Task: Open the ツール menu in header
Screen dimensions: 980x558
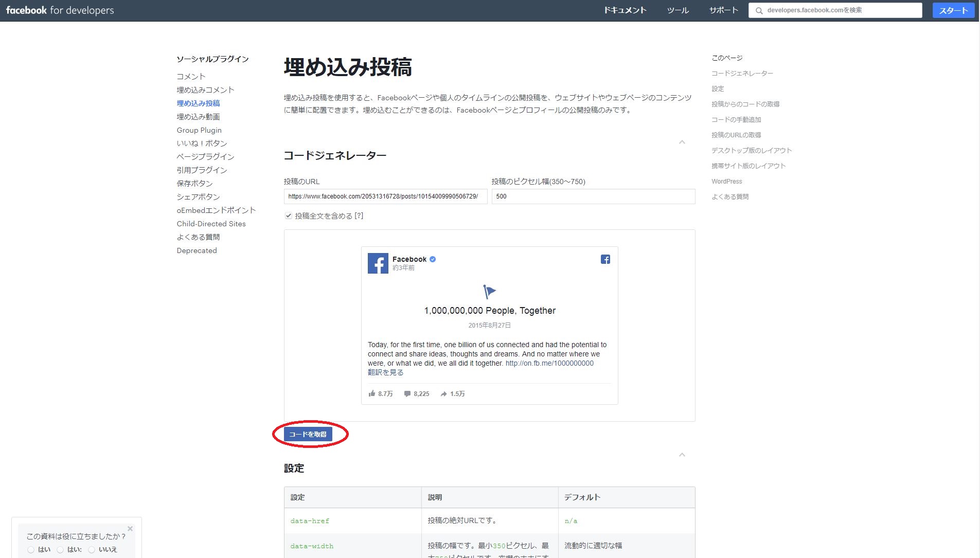Action: tap(678, 10)
